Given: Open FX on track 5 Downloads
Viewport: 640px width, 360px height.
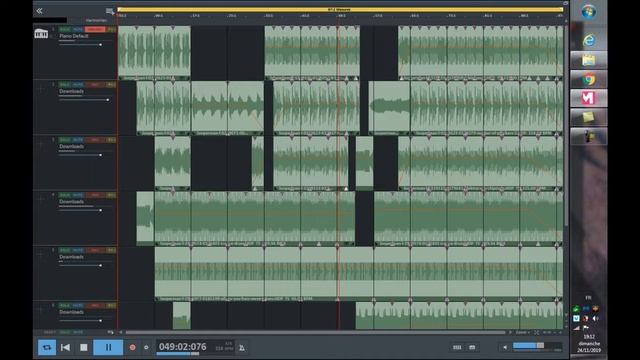Looking at the screenshot, I should [111, 250].
